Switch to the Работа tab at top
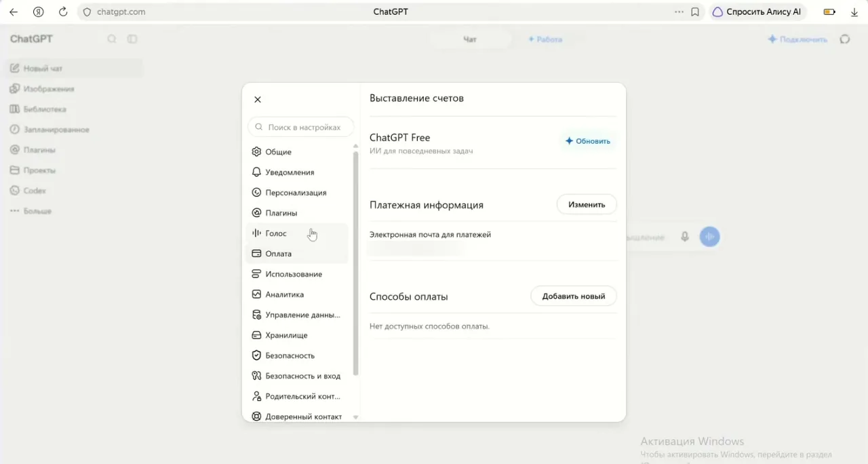The image size is (868, 464). coord(545,39)
